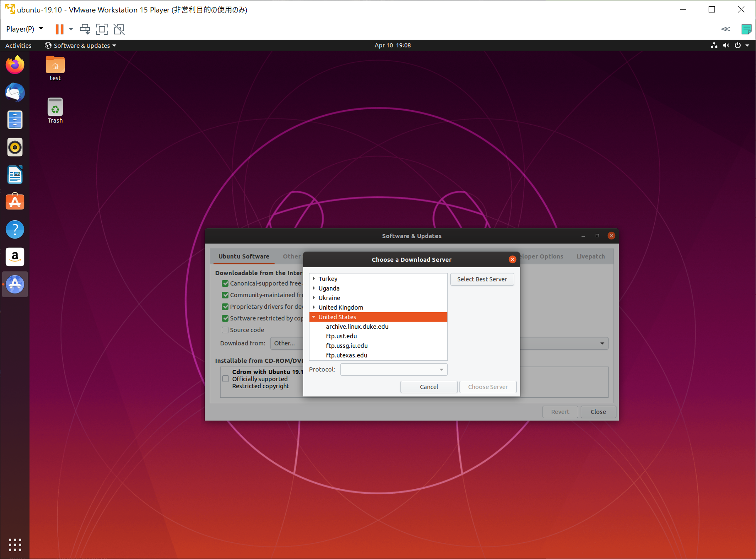Click the power icon in top bar
756x559 pixels.
[738, 45]
